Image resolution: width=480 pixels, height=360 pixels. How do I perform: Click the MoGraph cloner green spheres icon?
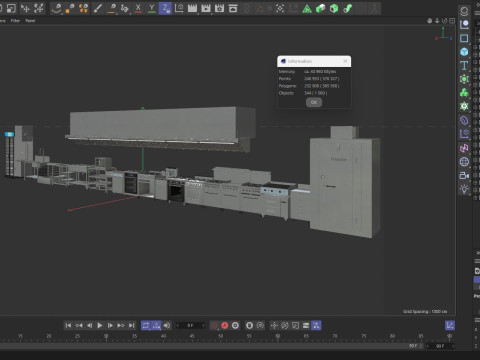point(464,93)
